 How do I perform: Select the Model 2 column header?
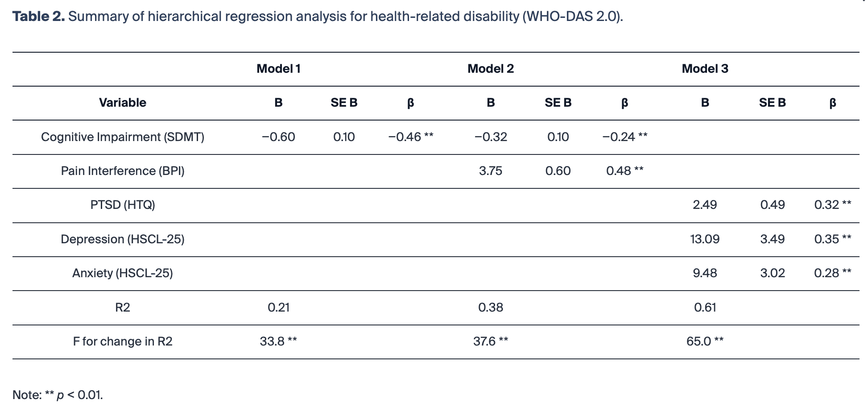tap(491, 69)
